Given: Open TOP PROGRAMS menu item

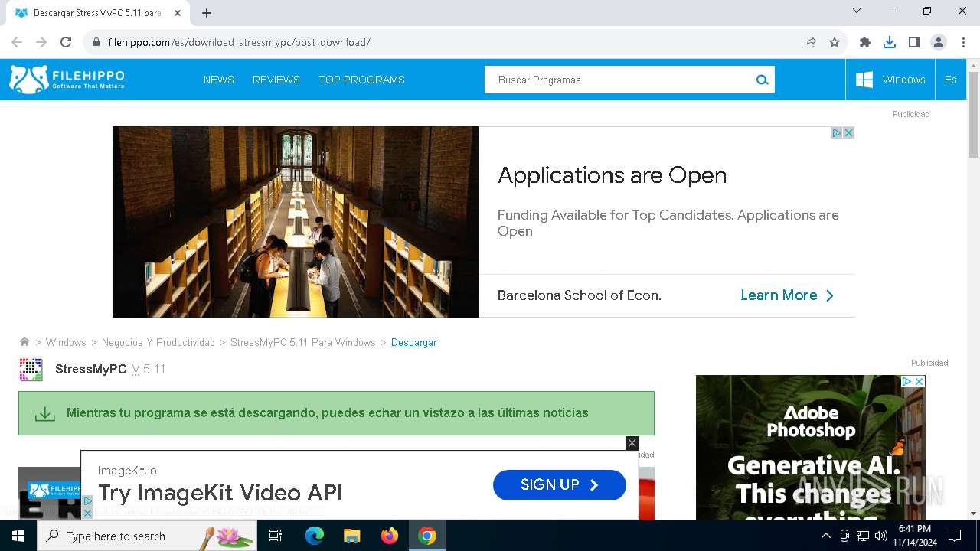Looking at the screenshot, I should tap(362, 80).
